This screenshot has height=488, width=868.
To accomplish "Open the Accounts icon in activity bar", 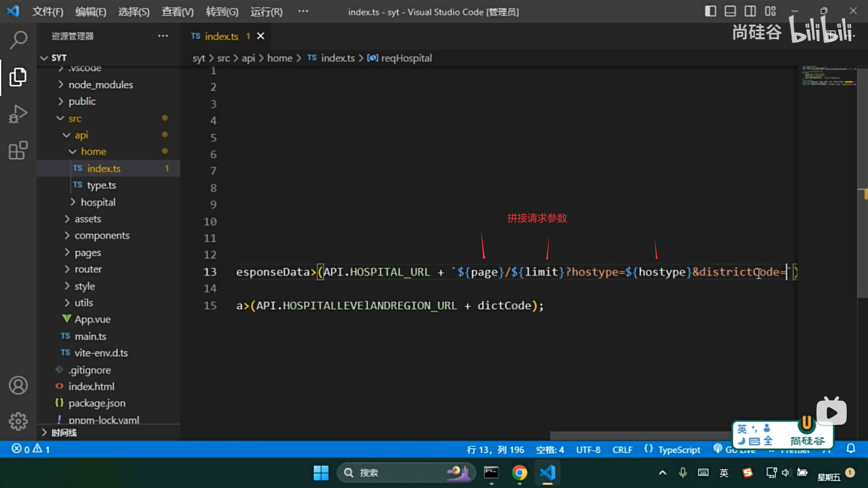I will 18,385.
